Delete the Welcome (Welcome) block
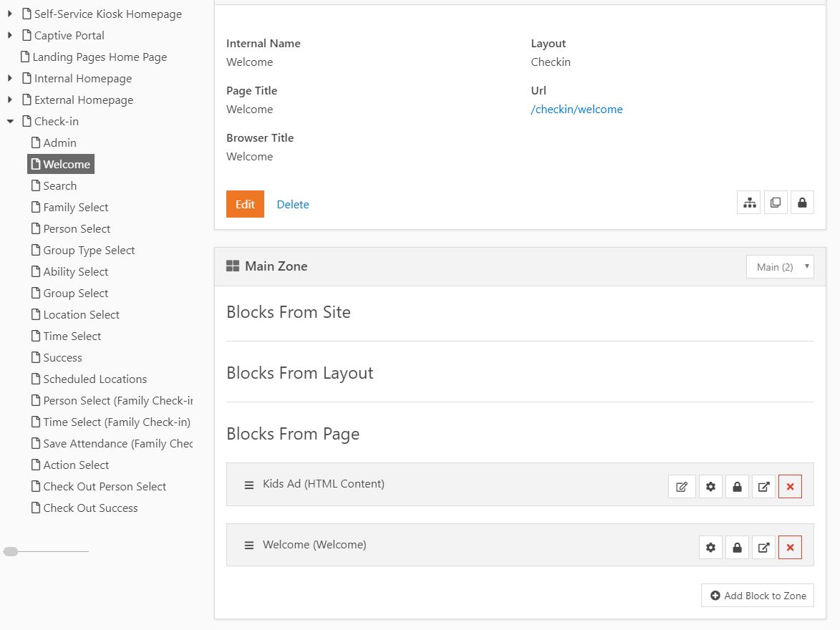Image resolution: width=840 pixels, height=630 pixels. click(790, 548)
